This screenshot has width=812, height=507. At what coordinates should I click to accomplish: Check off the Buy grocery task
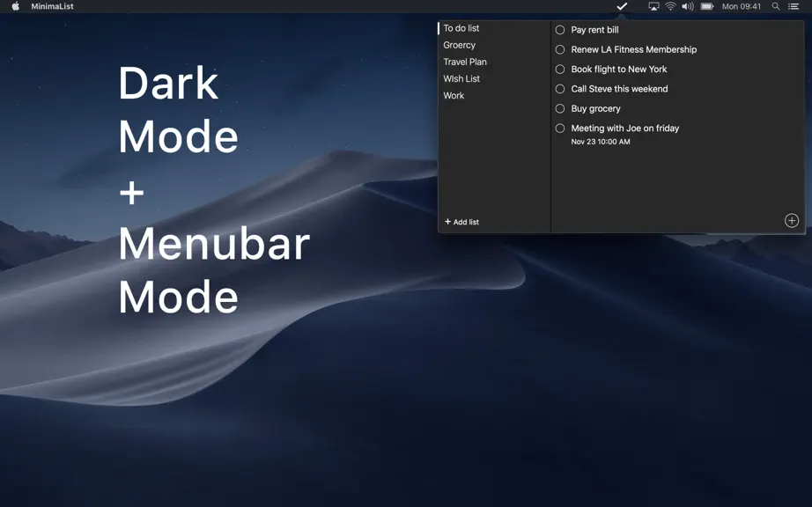point(560,108)
